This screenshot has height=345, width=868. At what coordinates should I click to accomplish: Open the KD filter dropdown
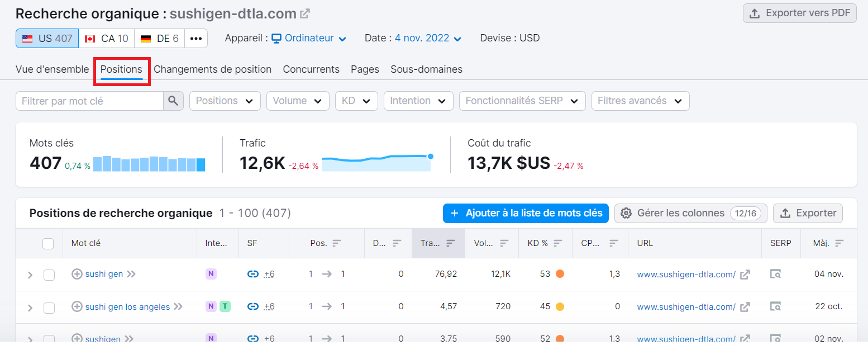click(x=356, y=101)
